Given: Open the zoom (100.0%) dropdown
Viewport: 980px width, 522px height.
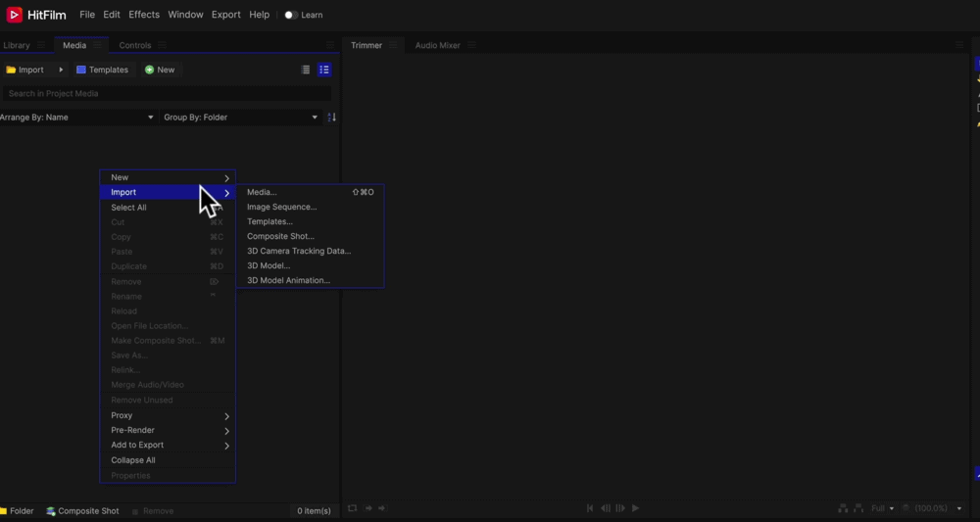Looking at the screenshot, I should (x=936, y=508).
